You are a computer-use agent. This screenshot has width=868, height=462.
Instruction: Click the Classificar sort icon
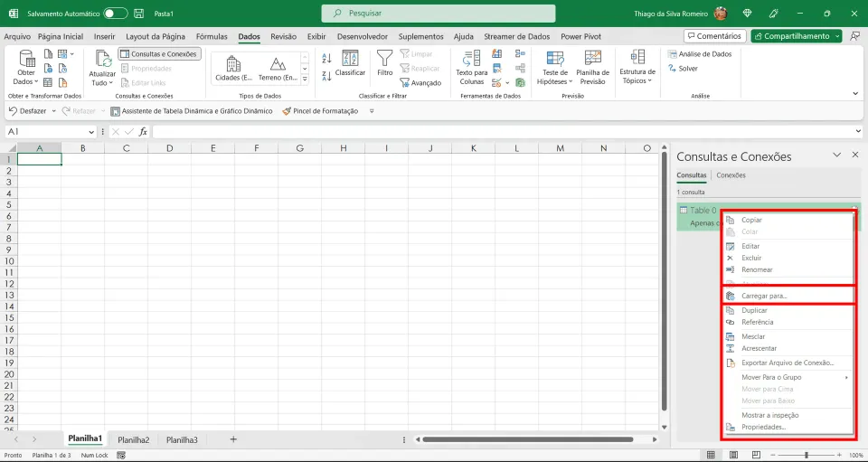[350, 59]
